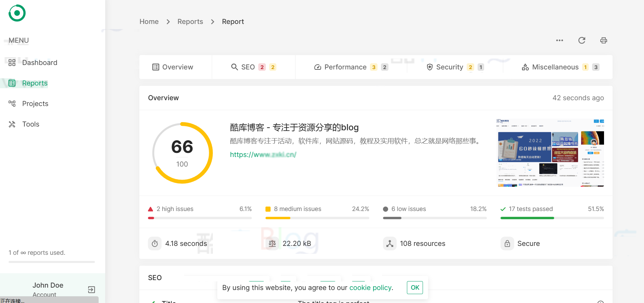Click the high issues progress bar

(x=200, y=218)
